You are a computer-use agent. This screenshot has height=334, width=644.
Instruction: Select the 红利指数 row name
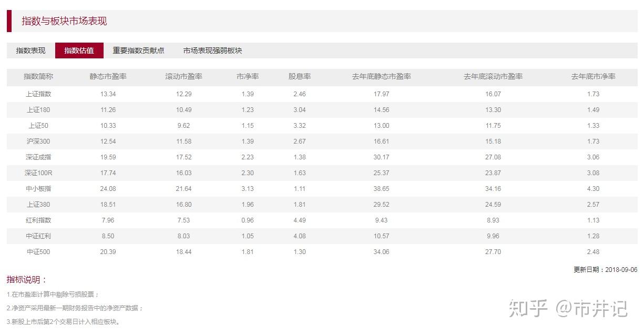38,220
